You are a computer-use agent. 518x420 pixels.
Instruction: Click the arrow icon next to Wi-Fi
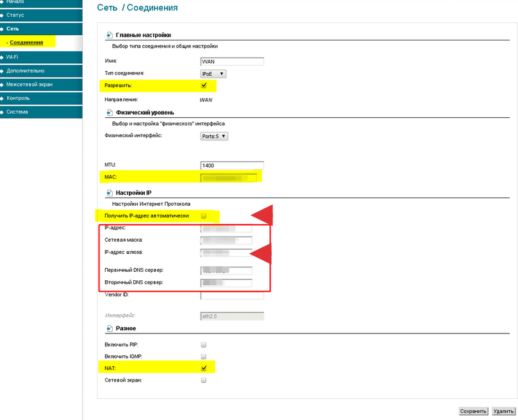click(3, 57)
